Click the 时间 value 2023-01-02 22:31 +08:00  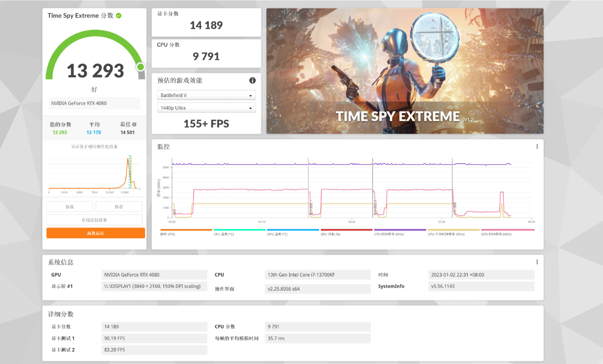coord(481,275)
